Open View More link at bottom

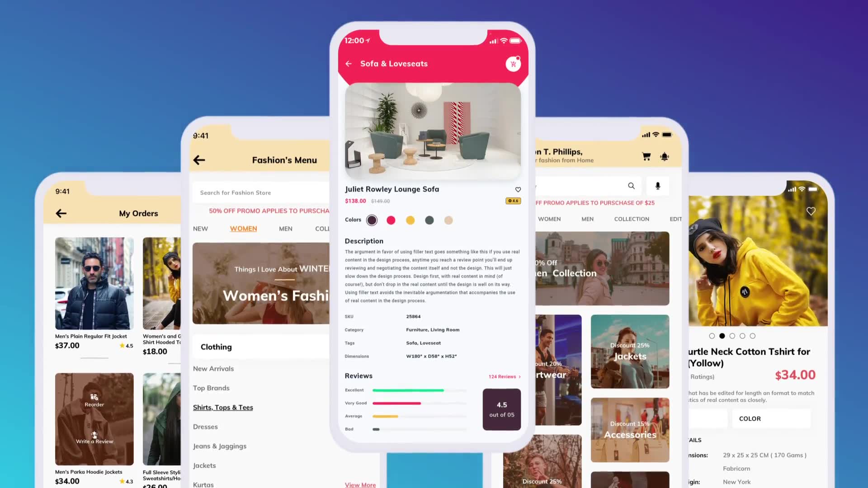click(x=359, y=484)
